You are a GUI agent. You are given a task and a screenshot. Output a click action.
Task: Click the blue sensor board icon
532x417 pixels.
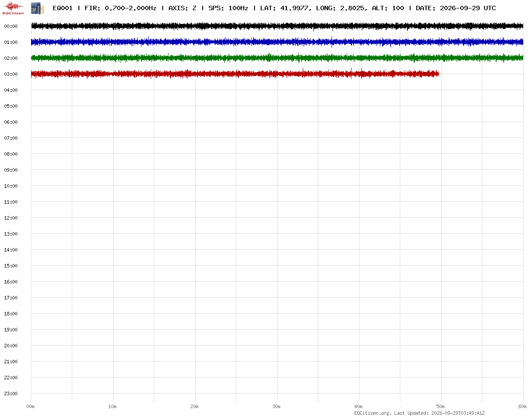pyautogui.click(x=35, y=8)
